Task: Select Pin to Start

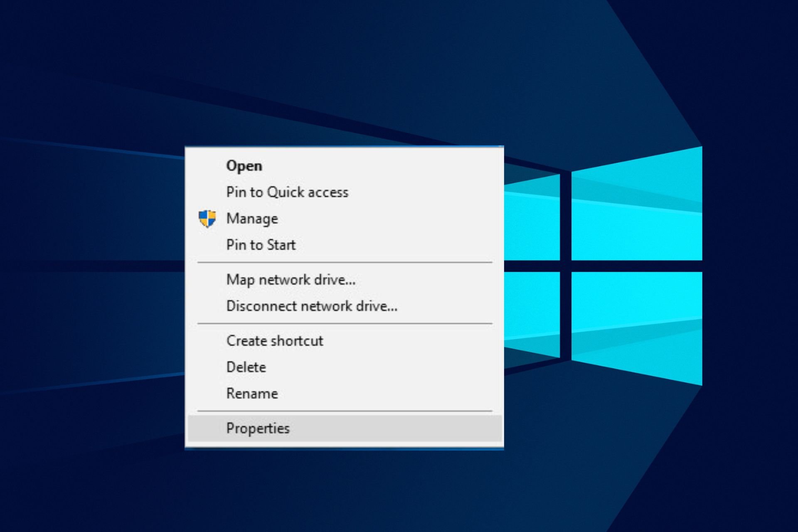Action: (344, 244)
